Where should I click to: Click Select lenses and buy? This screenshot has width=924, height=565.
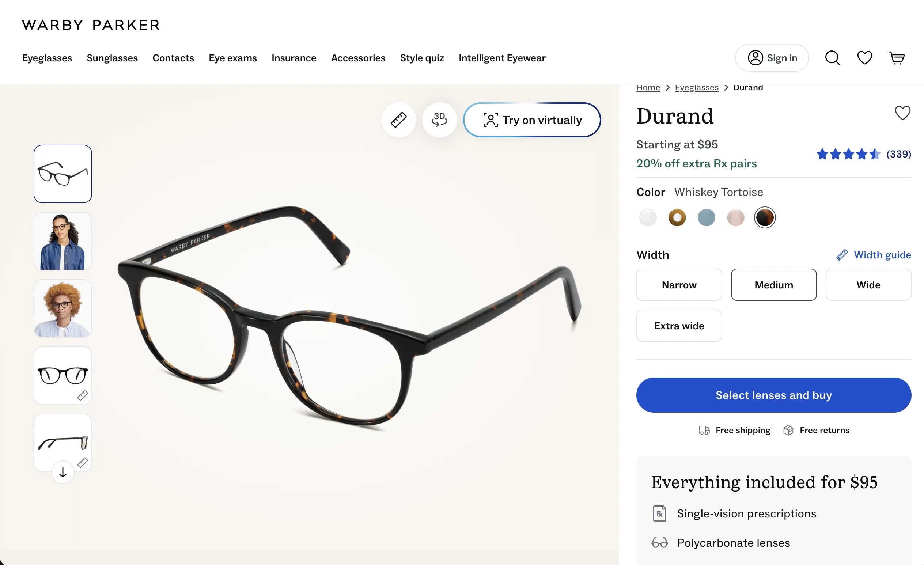point(774,395)
